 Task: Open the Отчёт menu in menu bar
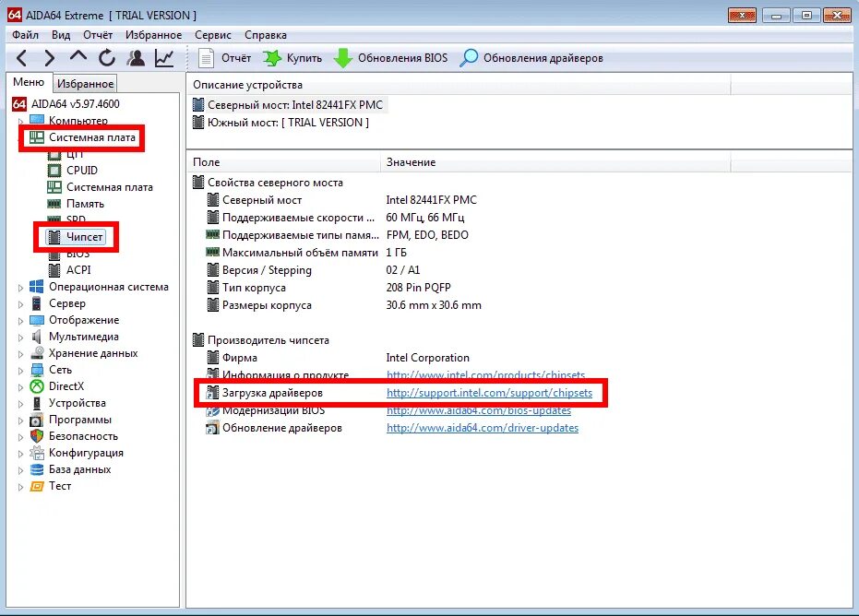click(98, 35)
